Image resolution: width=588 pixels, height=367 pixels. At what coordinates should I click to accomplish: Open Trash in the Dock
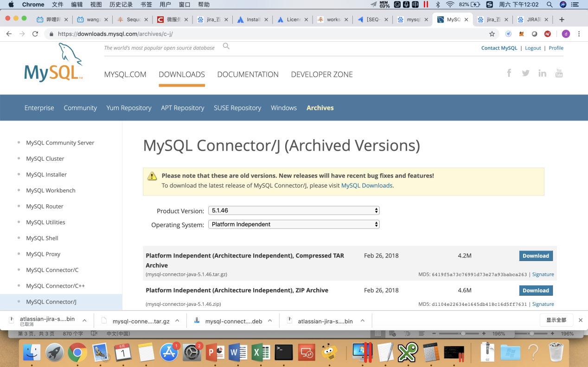point(555,352)
